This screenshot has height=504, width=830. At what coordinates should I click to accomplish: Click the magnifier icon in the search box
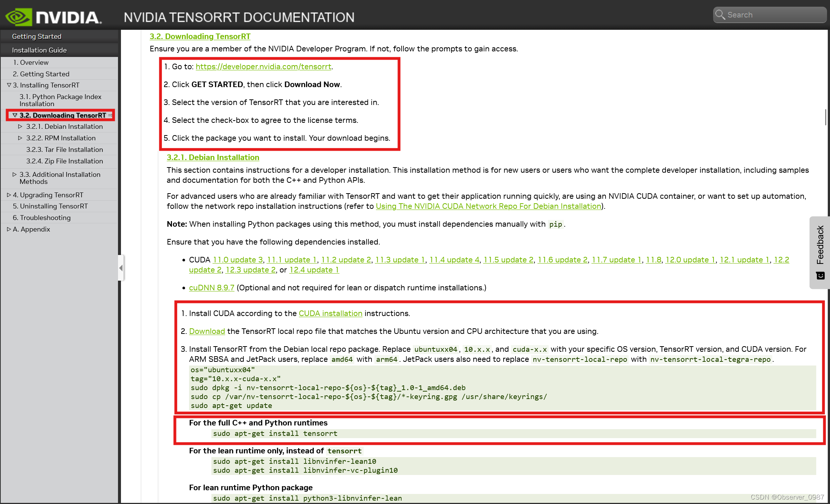coord(720,15)
